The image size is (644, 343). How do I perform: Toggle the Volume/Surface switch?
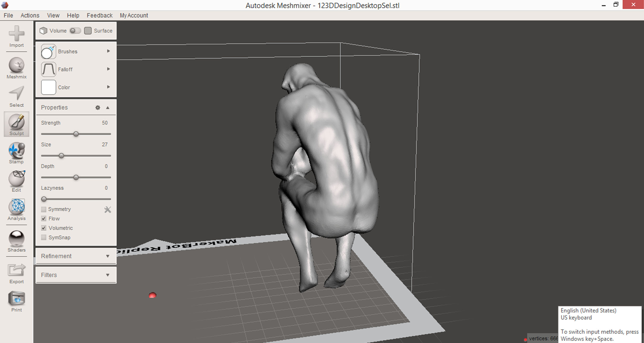pos(75,31)
